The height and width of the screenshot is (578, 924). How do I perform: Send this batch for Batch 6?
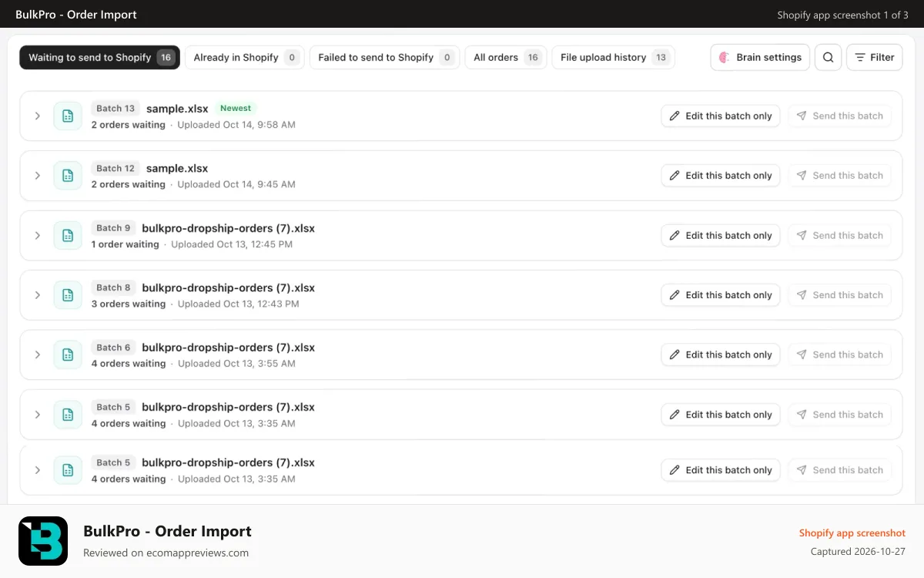[839, 355]
